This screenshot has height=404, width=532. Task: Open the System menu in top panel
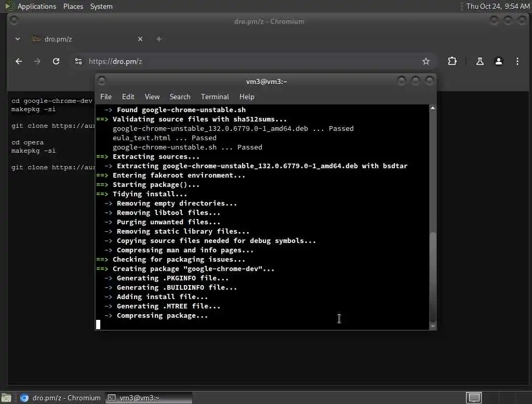pos(101,6)
